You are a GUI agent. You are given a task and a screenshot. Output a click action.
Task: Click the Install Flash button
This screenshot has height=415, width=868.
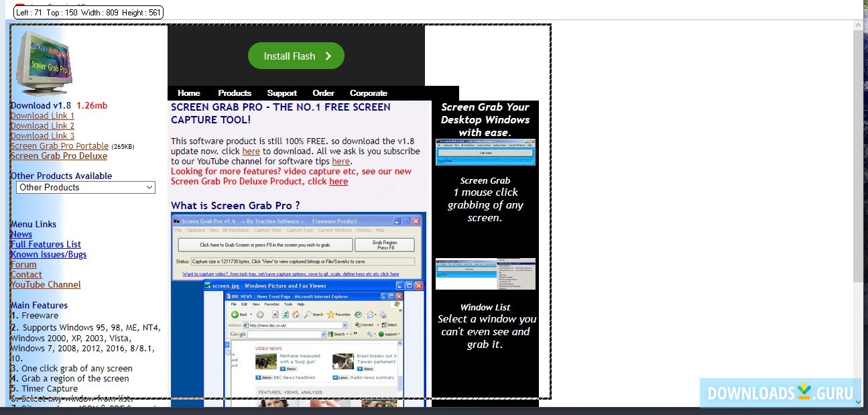coord(296,56)
